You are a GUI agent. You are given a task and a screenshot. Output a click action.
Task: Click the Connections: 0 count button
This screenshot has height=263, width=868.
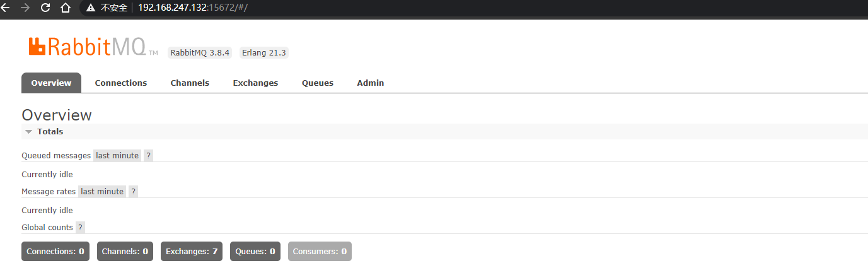pyautogui.click(x=55, y=252)
